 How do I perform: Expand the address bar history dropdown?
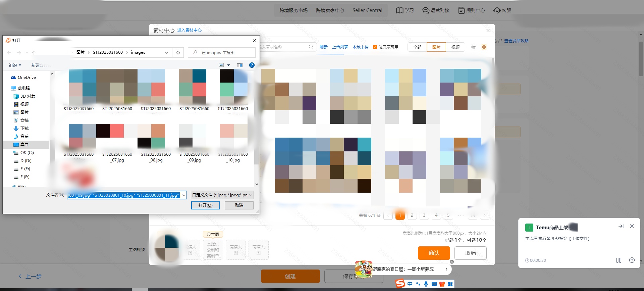tap(167, 52)
